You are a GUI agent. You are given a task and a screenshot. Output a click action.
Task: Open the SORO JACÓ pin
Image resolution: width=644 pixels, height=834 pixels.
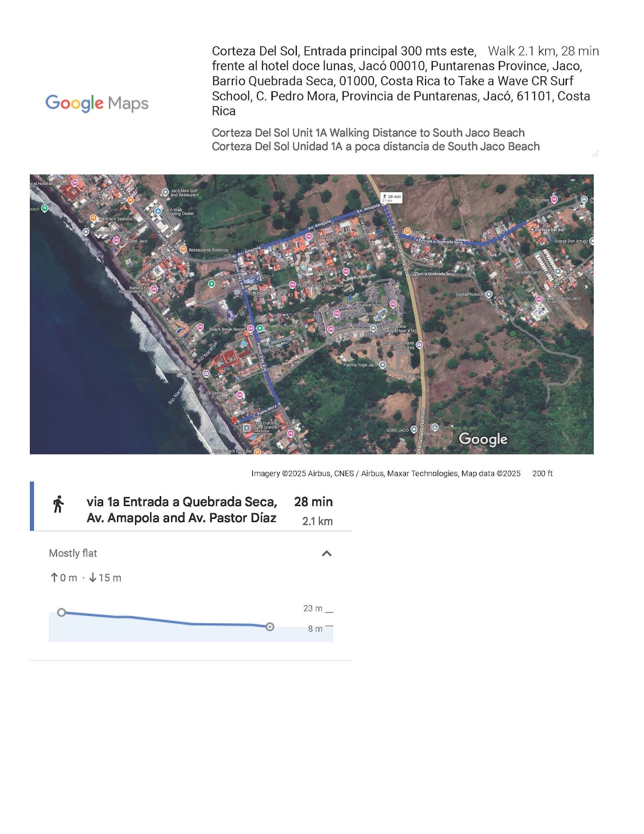tap(414, 430)
